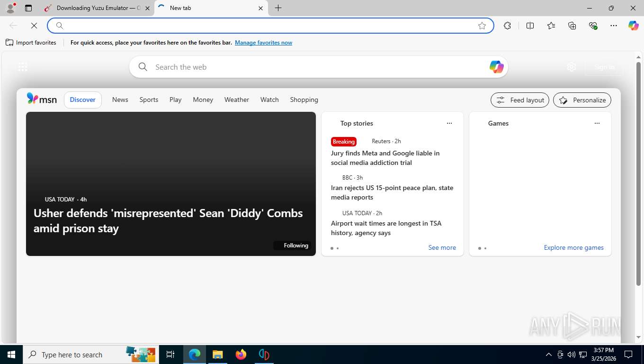The width and height of the screenshot is (644, 364).
Task: Open a new tab with plus button
Action: (278, 8)
